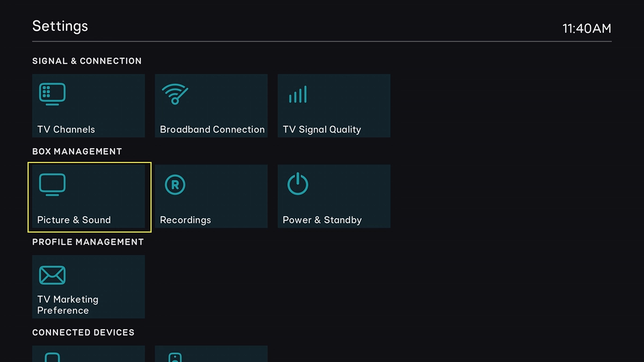Select the Power & Standby power icon

(298, 185)
